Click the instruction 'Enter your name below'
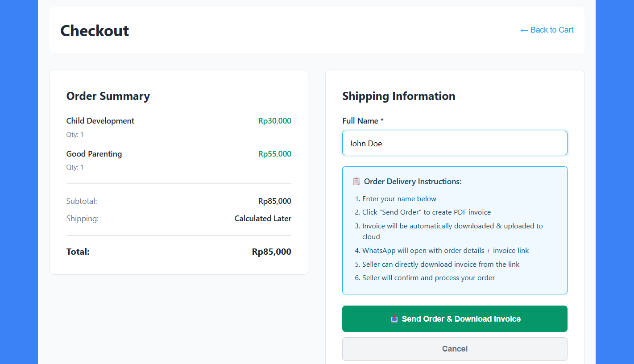The image size is (634, 364). (400, 199)
